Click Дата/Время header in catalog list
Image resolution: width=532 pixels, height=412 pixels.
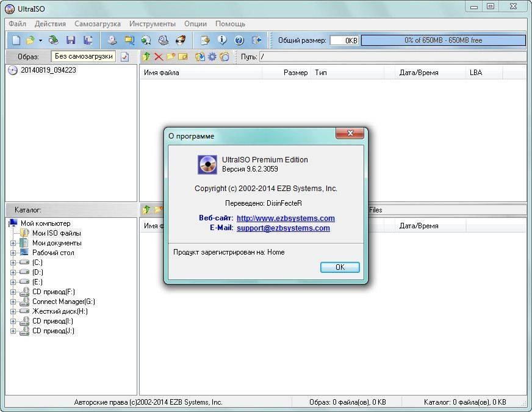(x=431, y=226)
